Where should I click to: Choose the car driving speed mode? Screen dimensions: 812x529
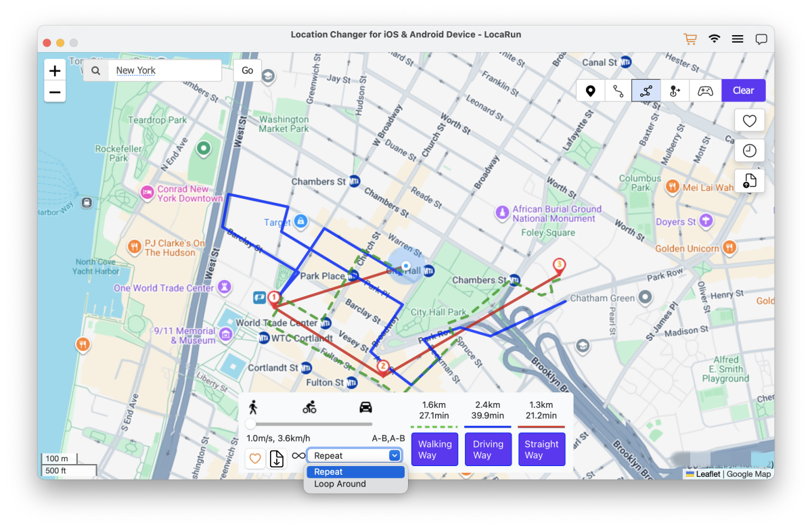click(x=365, y=407)
